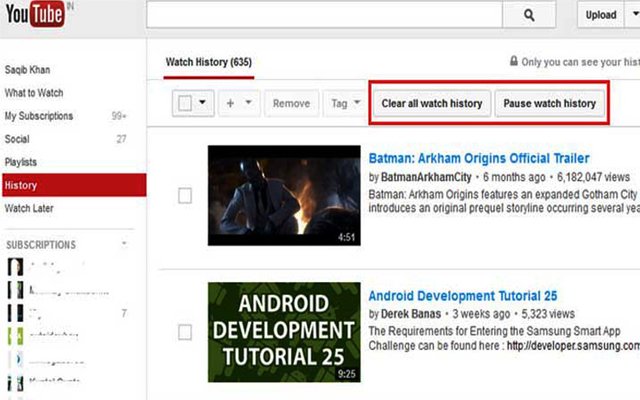Open the Saqib Khan channel link
Screen dimensions: 640x400
[x=27, y=70]
